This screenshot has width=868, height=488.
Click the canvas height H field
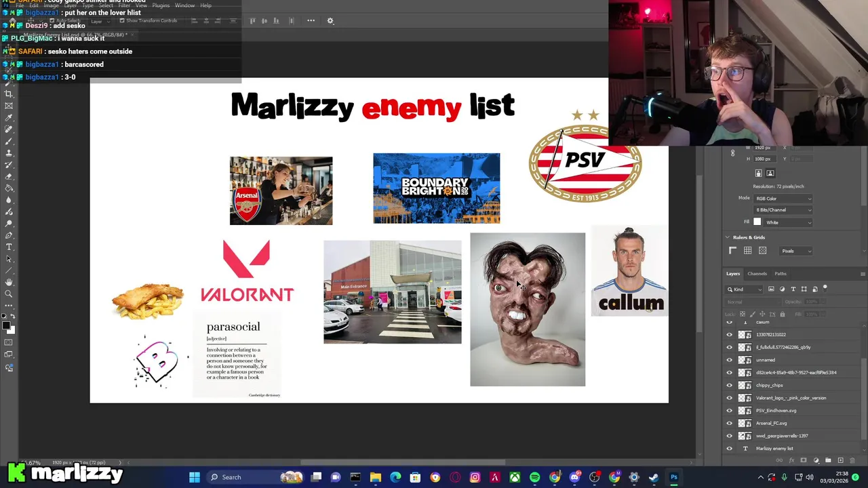pyautogui.click(x=764, y=159)
